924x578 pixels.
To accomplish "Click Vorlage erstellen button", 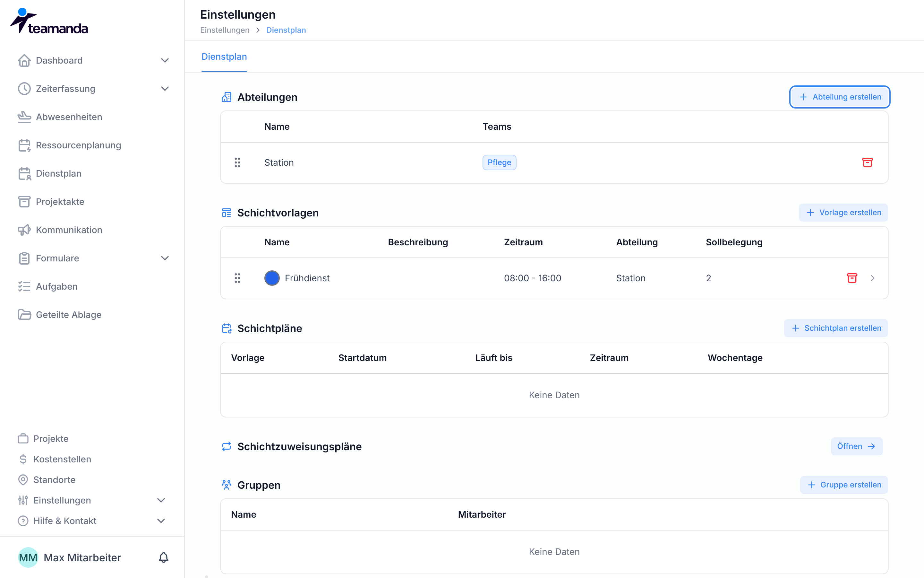I will (x=843, y=213).
